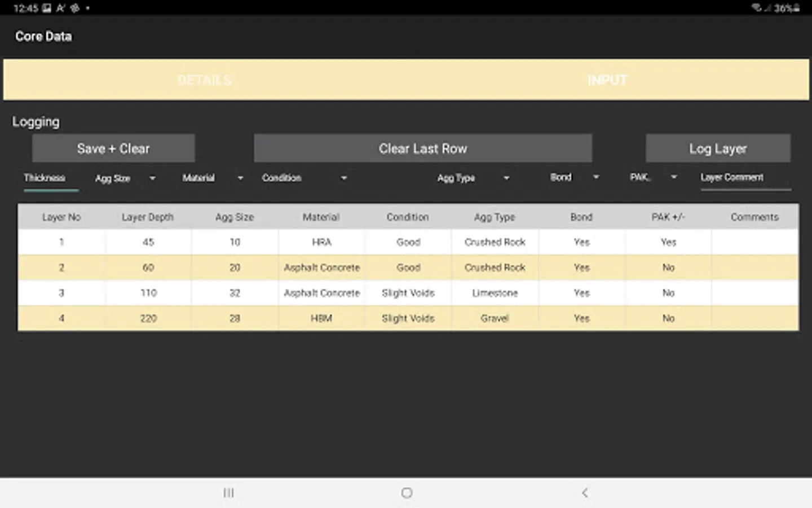Open the Condition dropdown
The width and height of the screenshot is (812, 508).
tap(304, 178)
